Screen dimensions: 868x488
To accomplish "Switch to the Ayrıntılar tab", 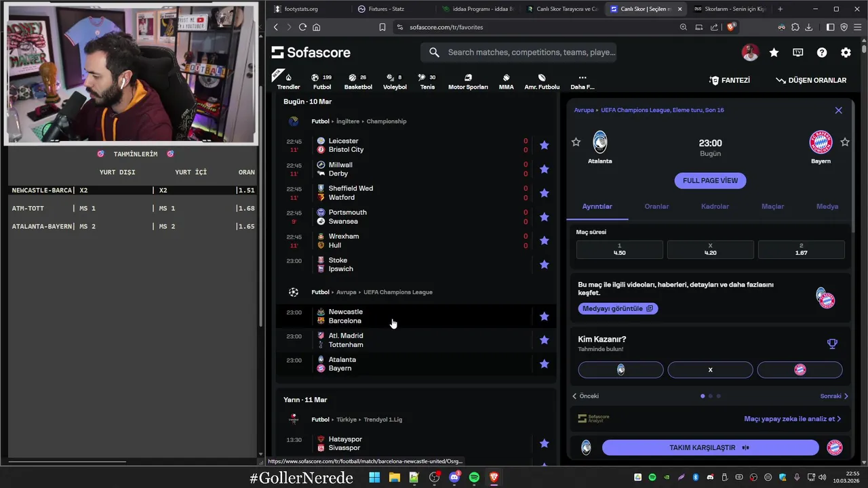I will (597, 206).
